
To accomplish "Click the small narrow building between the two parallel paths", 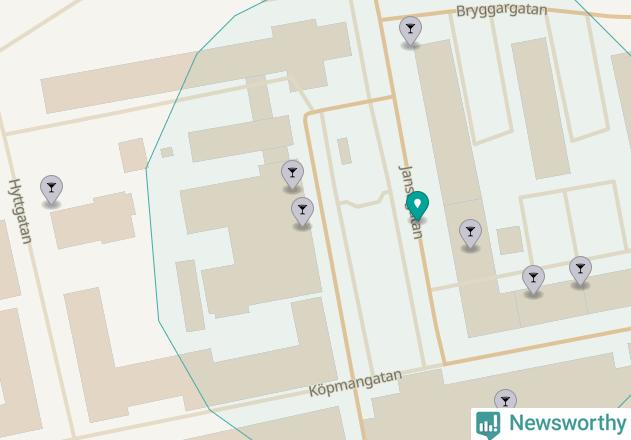I will coord(344,151).
